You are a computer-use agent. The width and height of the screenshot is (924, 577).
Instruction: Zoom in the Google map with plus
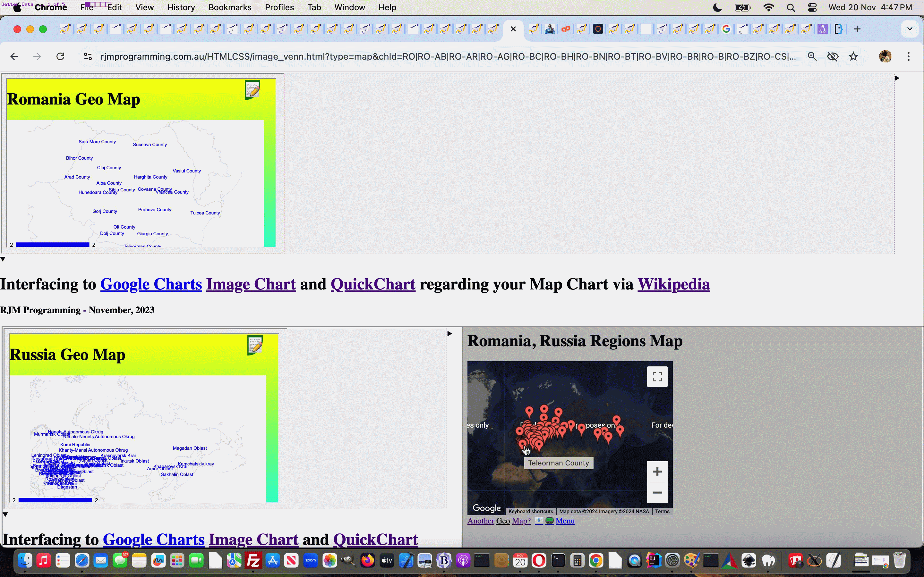(657, 472)
